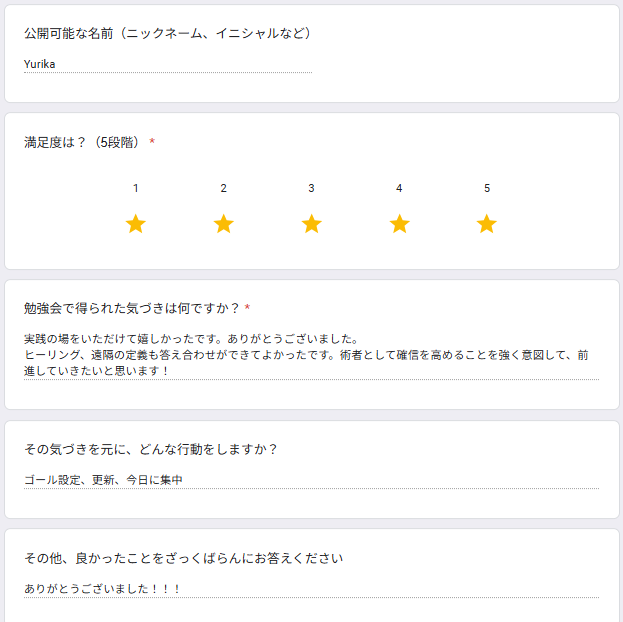Image resolution: width=623 pixels, height=622 pixels.
Task: Click rating label number 3
Action: [x=312, y=188]
